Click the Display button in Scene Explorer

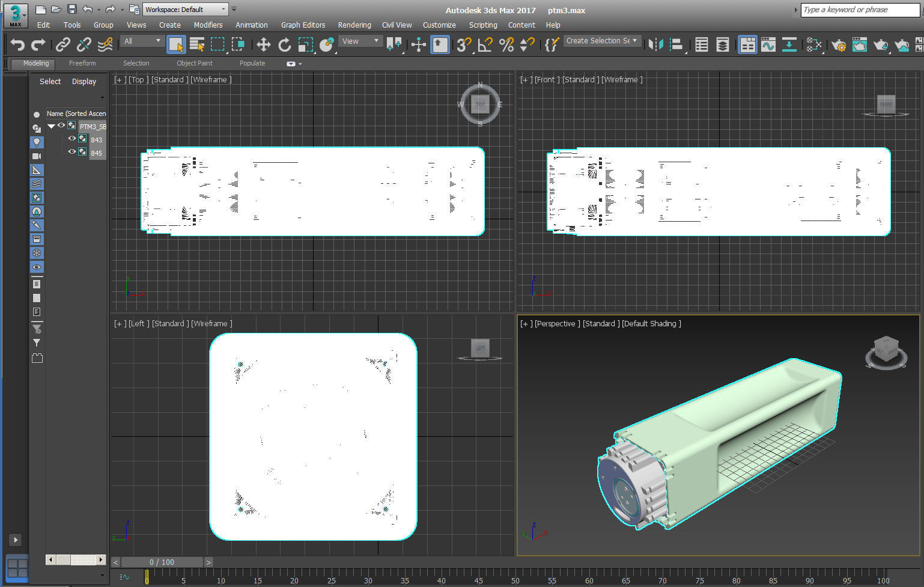tap(84, 82)
